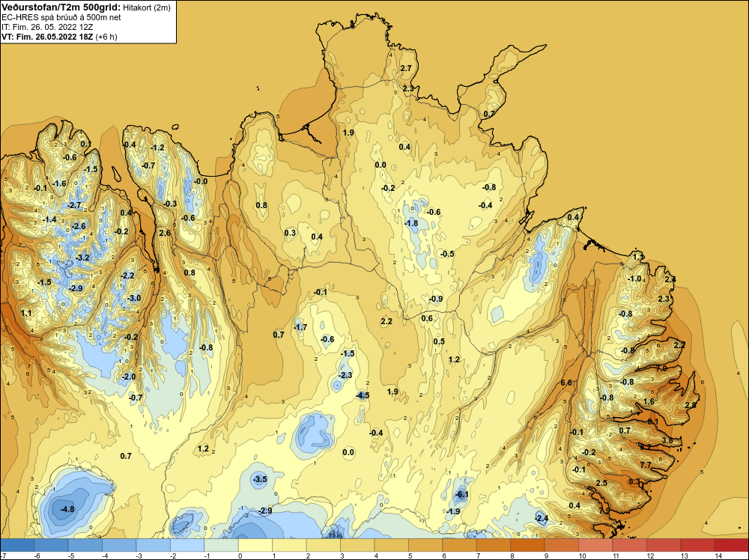749x560 pixels.
Task: Click the 'VT: Fim. 26.05.2022 18Z' valid time
Action: pos(47,37)
